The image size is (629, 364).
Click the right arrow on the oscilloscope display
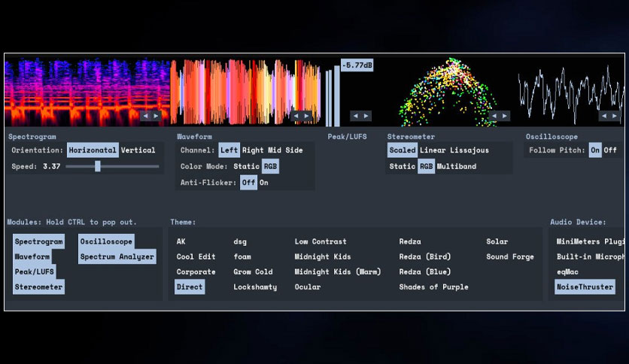[615, 116]
